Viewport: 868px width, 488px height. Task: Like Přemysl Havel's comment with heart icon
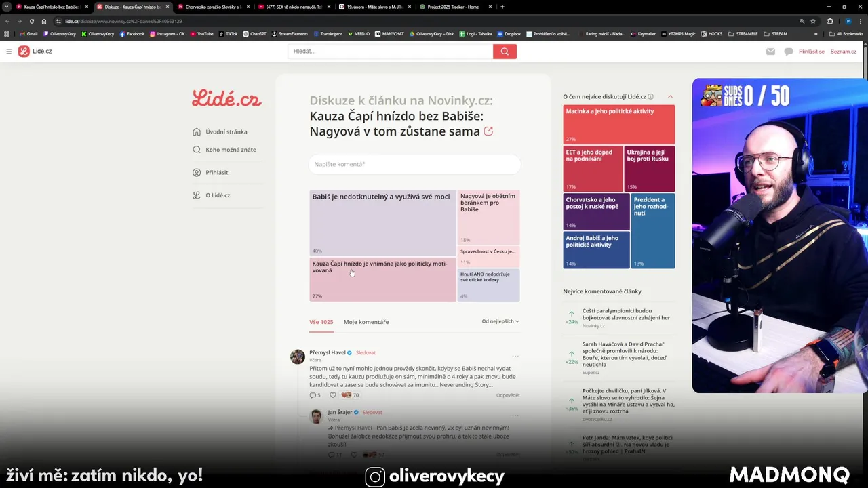tap(332, 395)
